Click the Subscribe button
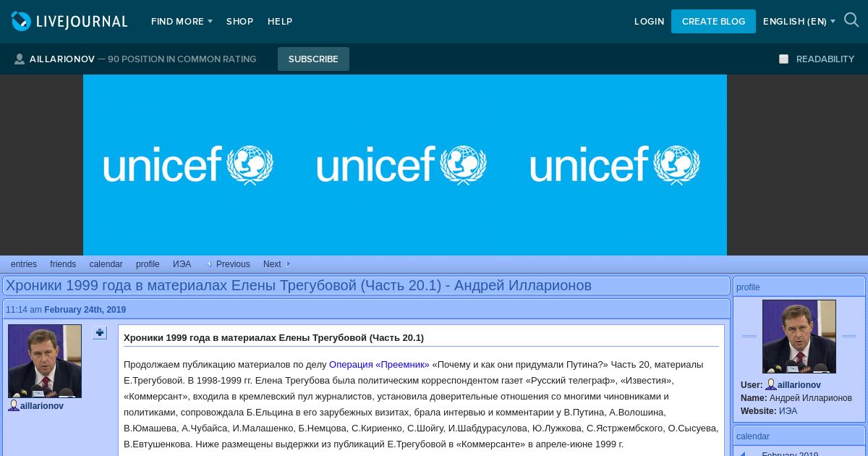 click(x=313, y=59)
